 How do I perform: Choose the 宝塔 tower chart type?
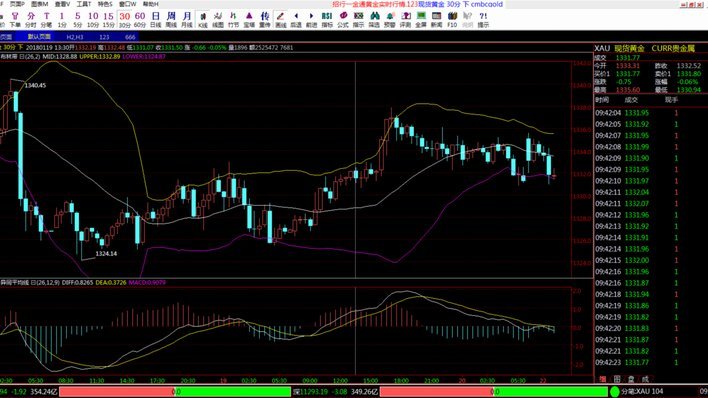(249, 20)
